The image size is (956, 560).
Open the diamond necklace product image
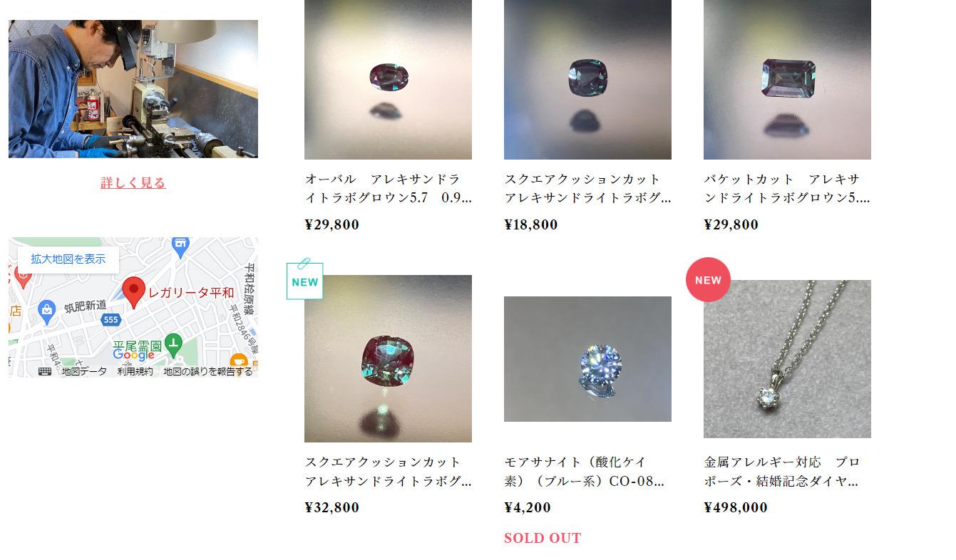787,359
